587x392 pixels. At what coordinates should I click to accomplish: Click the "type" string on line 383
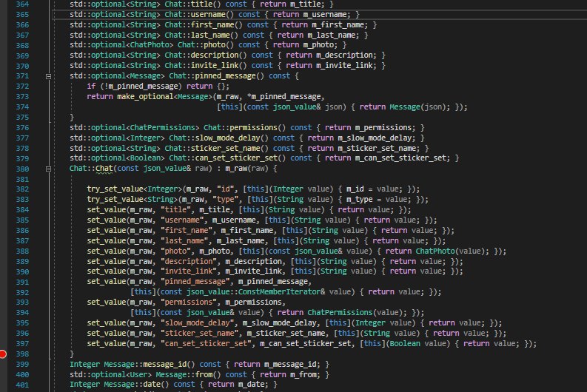click(x=225, y=200)
